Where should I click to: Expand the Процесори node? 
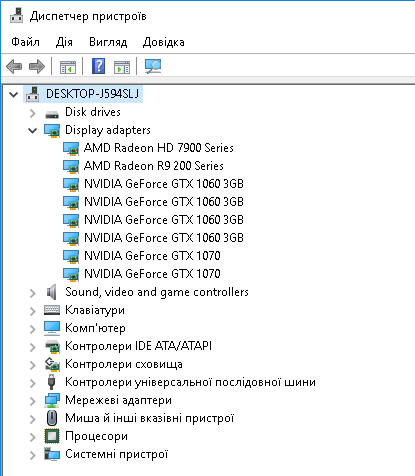point(33,437)
